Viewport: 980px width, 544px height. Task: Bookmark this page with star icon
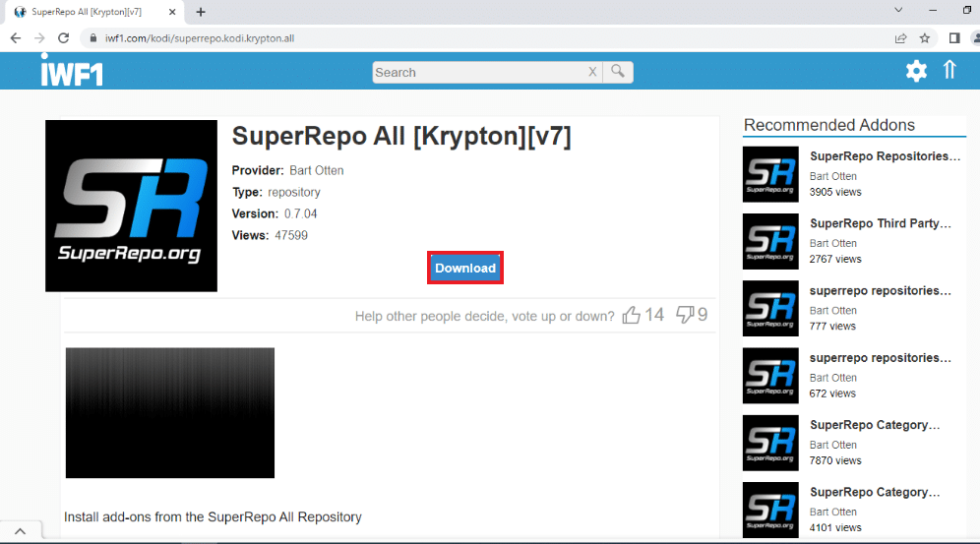(x=925, y=38)
